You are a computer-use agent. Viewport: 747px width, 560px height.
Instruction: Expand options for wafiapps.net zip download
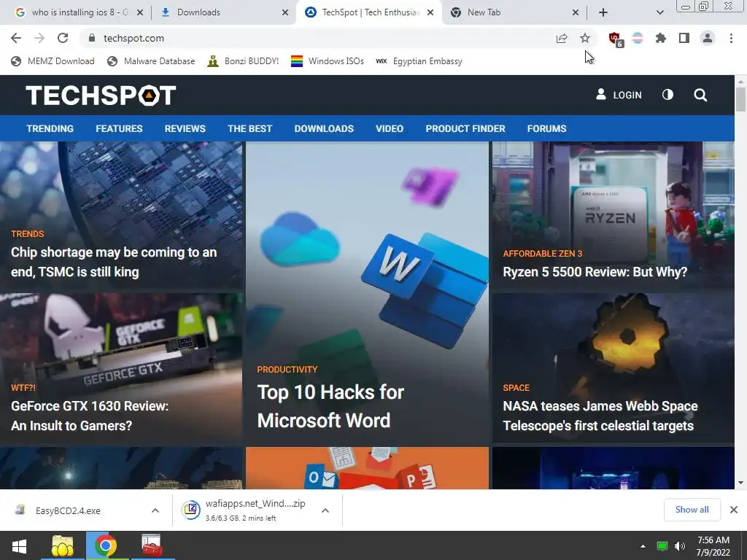coord(325,510)
